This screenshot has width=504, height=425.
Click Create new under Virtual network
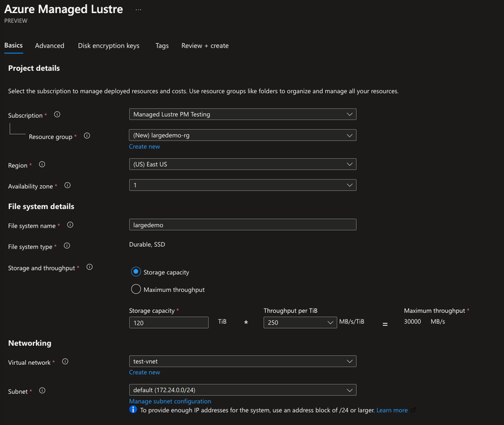pyautogui.click(x=144, y=372)
